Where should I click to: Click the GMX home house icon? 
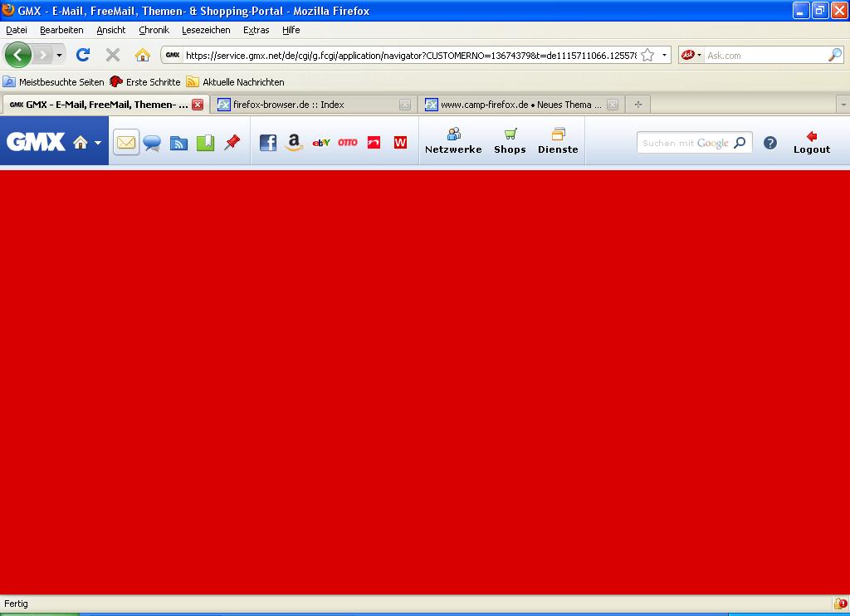(81, 143)
